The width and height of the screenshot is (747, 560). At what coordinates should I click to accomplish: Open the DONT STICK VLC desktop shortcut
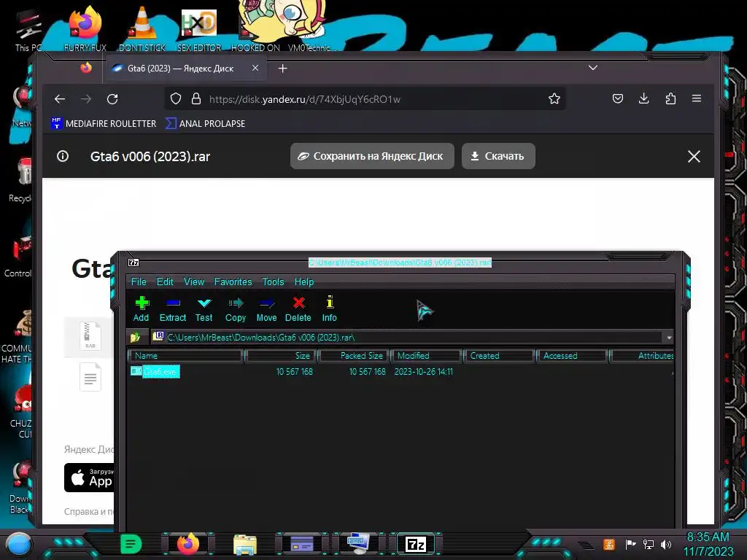click(142, 28)
